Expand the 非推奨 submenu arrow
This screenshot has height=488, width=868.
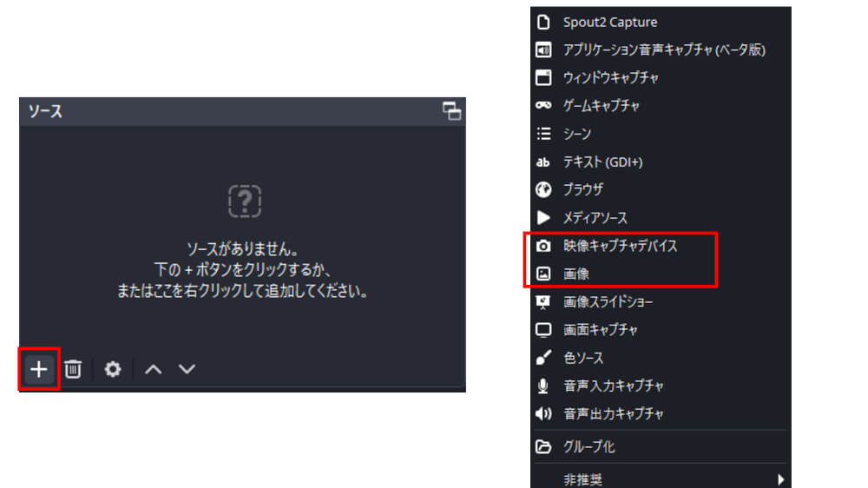[x=780, y=479]
